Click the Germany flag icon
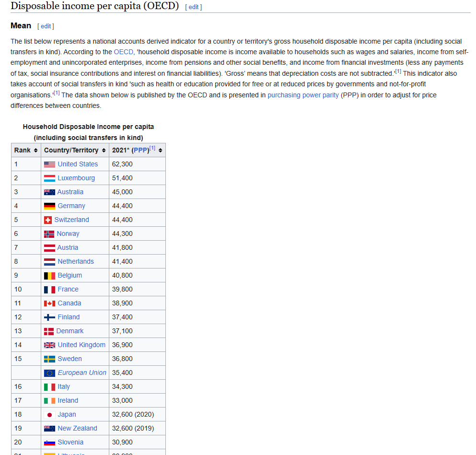The image size is (476, 455). point(49,206)
